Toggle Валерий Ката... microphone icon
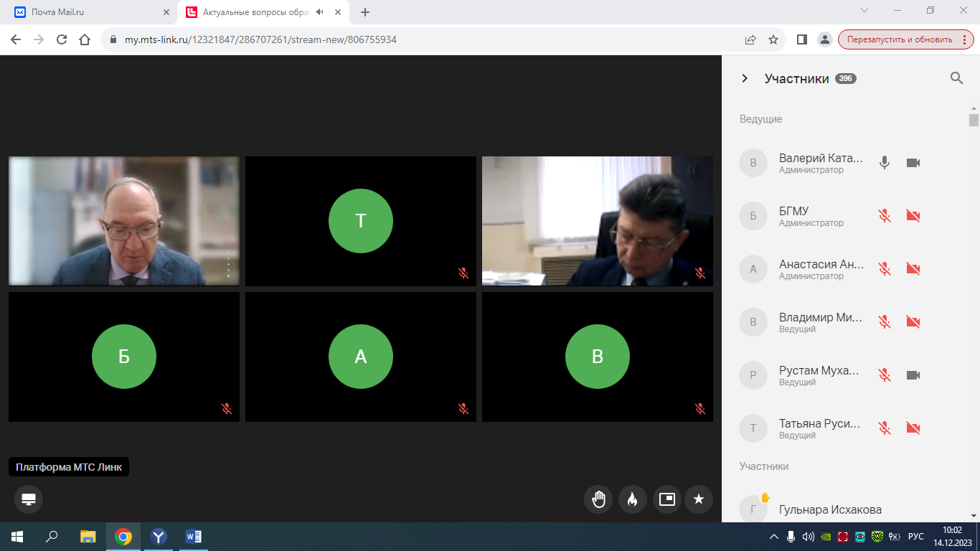 885,163
